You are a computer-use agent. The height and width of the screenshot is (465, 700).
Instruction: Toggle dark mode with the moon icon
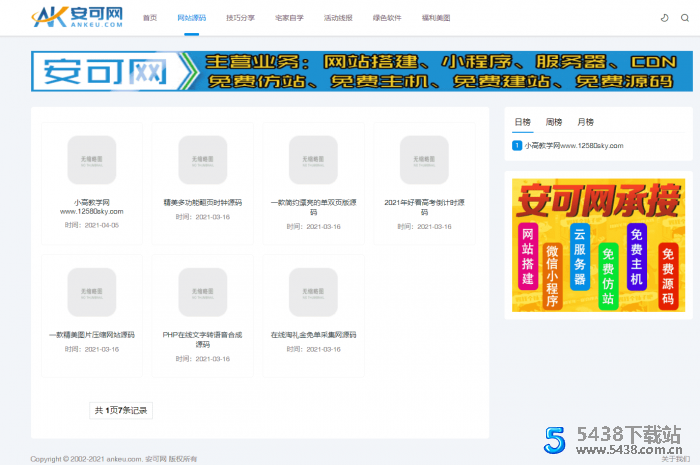[664, 18]
